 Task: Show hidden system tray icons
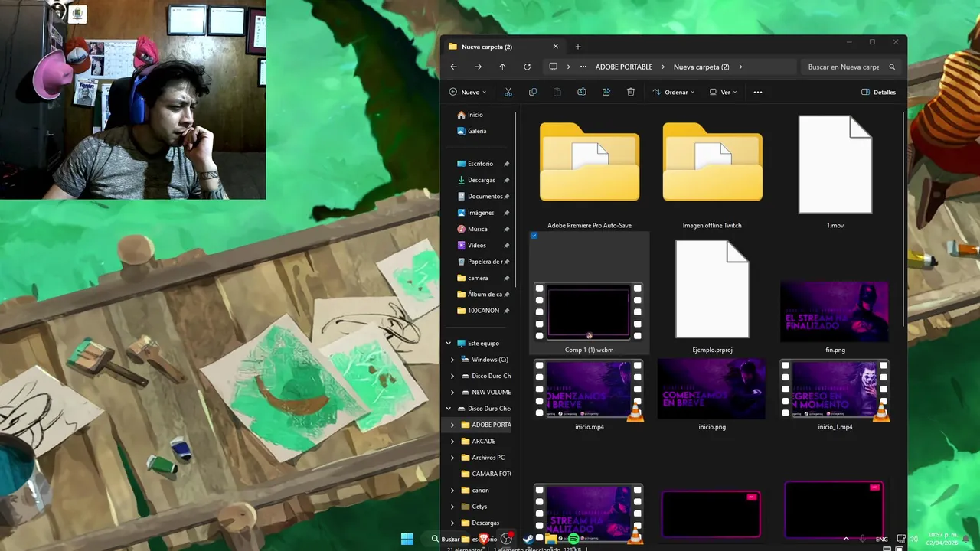tap(846, 539)
